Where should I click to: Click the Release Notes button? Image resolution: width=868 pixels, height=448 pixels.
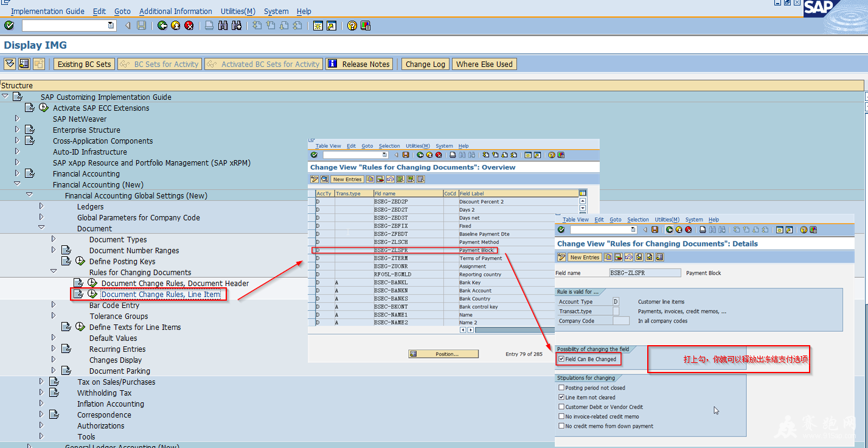(x=359, y=64)
